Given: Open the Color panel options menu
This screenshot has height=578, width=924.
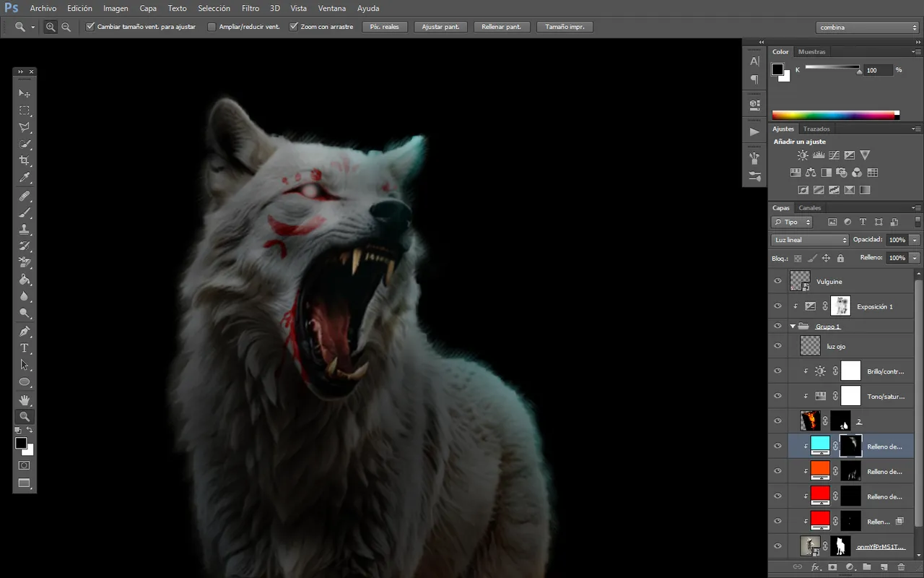Looking at the screenshot, I should pyautogui.click(x=916, y=52).
